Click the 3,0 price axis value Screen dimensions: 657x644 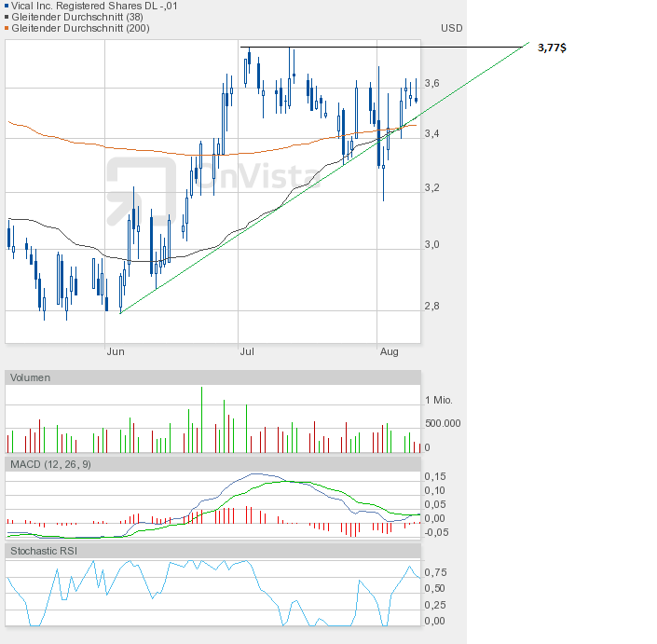(432, 245)
